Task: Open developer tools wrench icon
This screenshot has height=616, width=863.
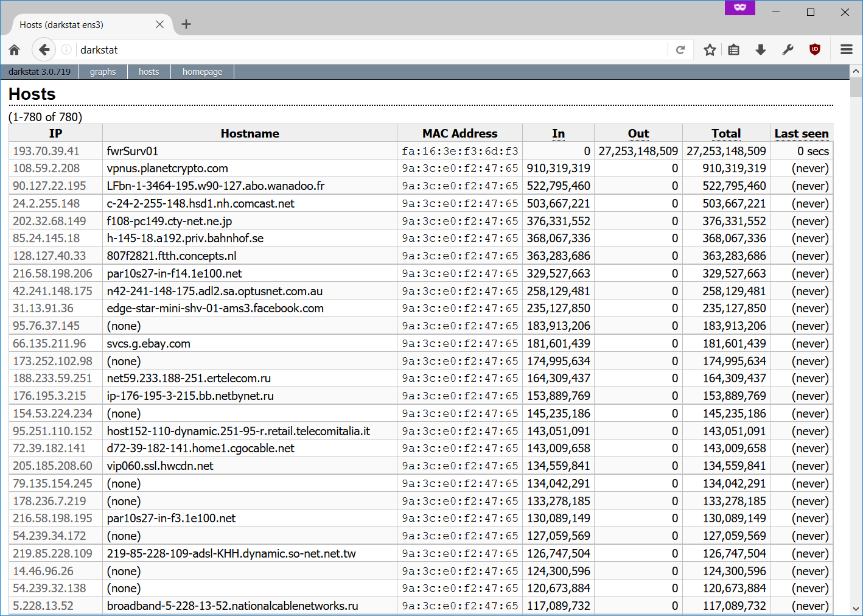Action: coord(788,50)
